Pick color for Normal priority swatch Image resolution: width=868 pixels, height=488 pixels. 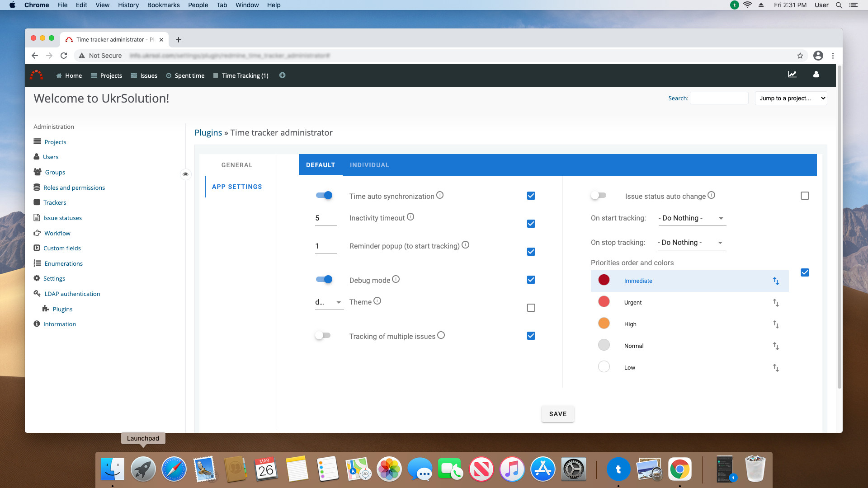604,345
